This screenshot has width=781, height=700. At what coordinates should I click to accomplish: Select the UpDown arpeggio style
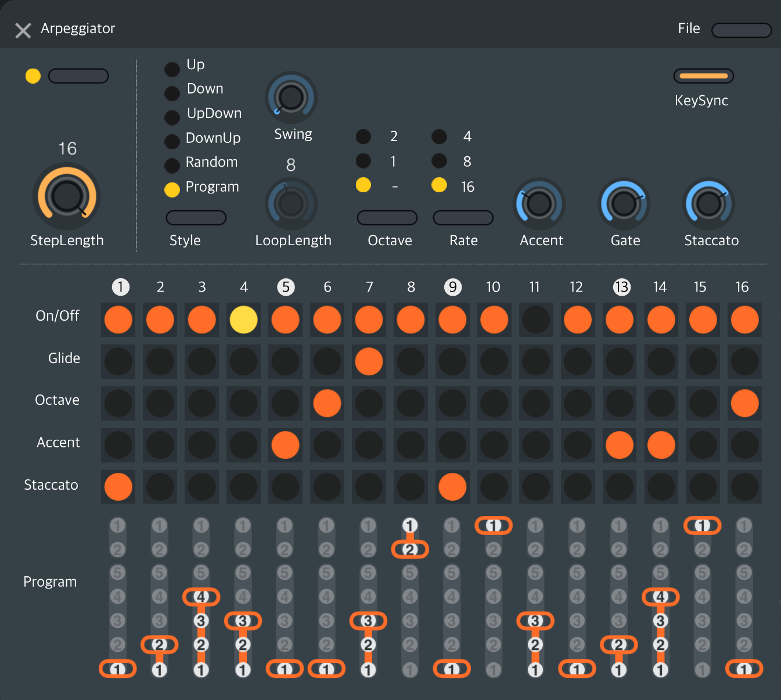(x=172, y=117)
